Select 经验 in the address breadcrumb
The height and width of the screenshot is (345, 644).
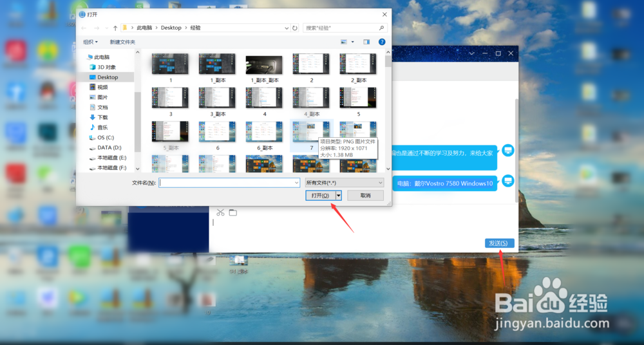click(196, 28)
